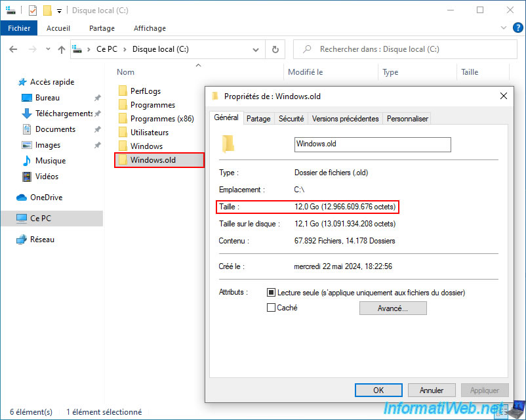Expand the quick access toolbar customize arrow
526x420 pixels.
59,11
